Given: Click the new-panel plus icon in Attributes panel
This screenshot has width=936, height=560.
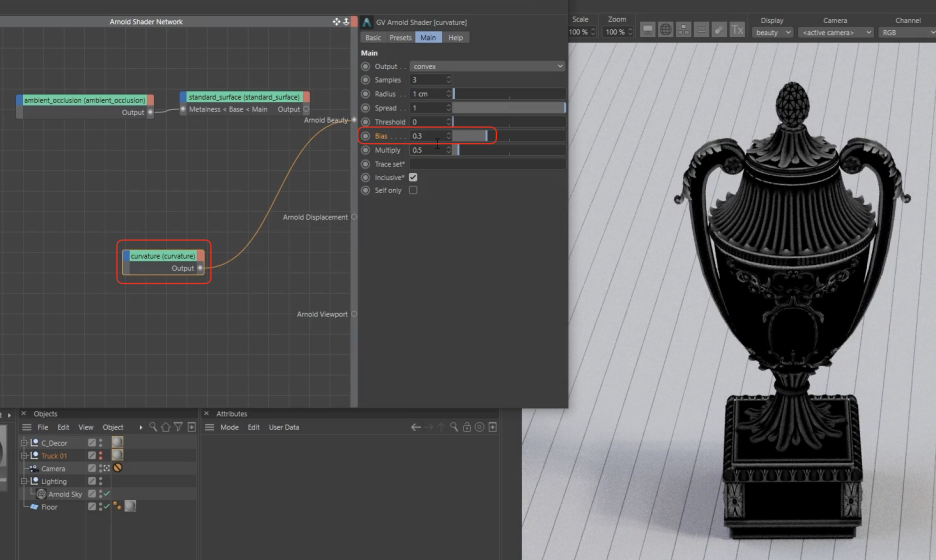Looking at the screenshot, I should [492, 427].
